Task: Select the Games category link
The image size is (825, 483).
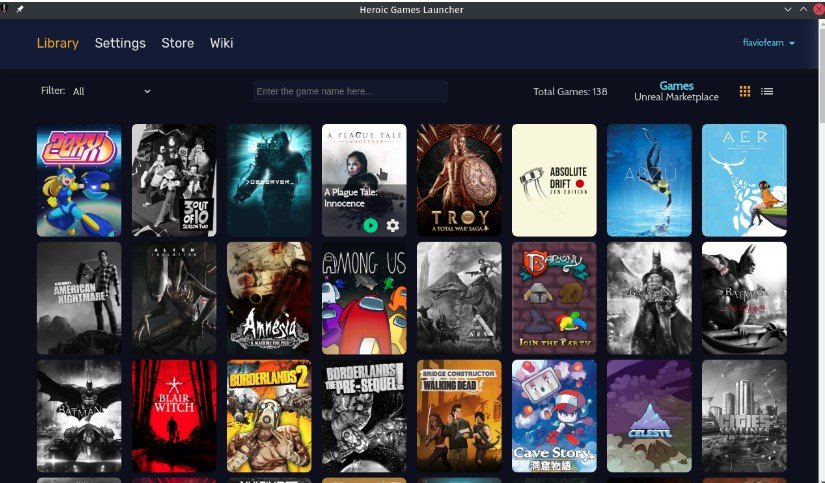Action: click(676, 86)
